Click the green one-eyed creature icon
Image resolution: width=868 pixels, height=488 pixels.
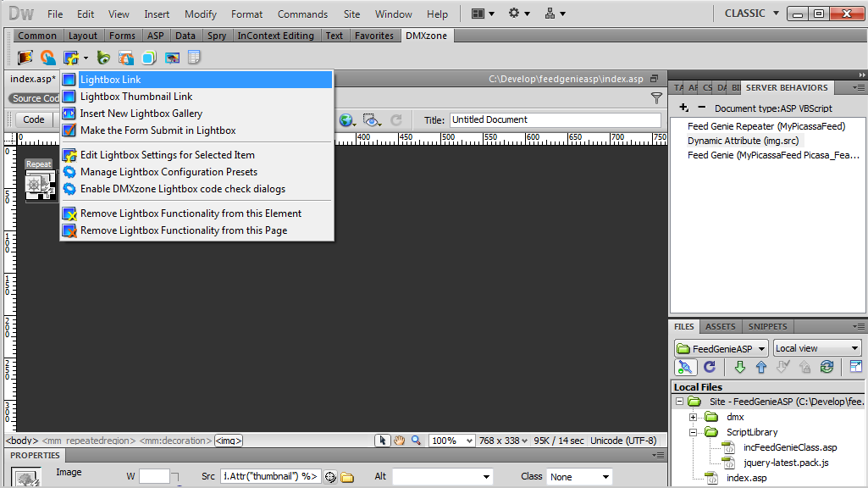pyautogui.click(x=103, y=58)
